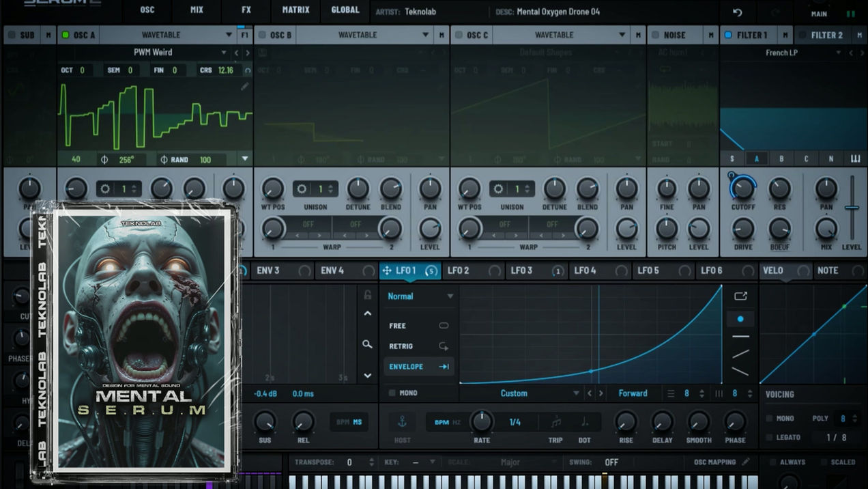The width and height of the screenshot is (868, 489).
Task: Click the filter LEVEL vertical slider
Action: point(852,208)
